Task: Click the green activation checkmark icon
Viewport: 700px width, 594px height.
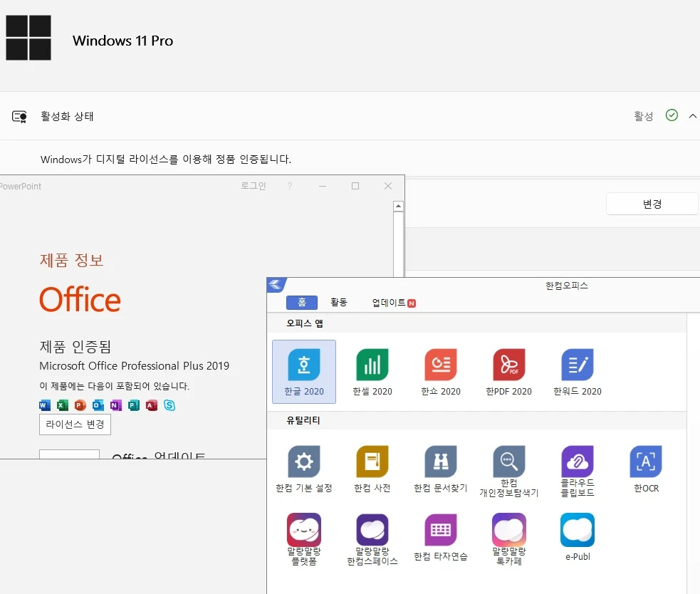Action: 672,115
